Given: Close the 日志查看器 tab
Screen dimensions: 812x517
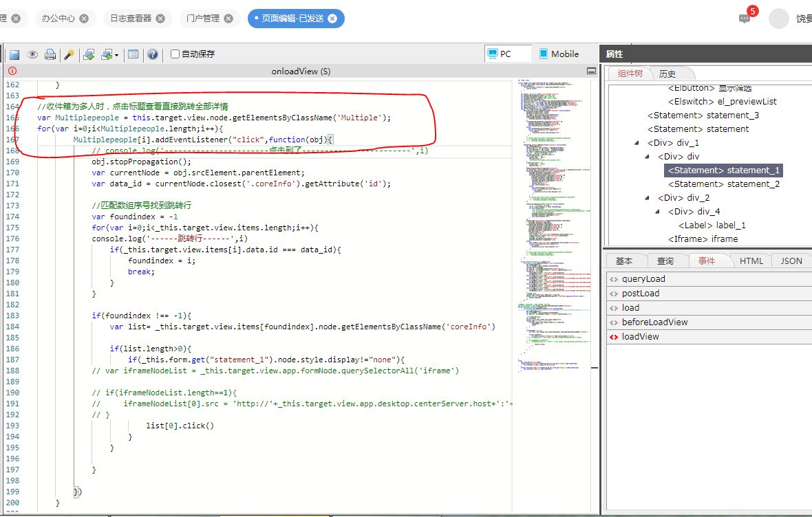Looking at the screenshot, I should point(161,19).
